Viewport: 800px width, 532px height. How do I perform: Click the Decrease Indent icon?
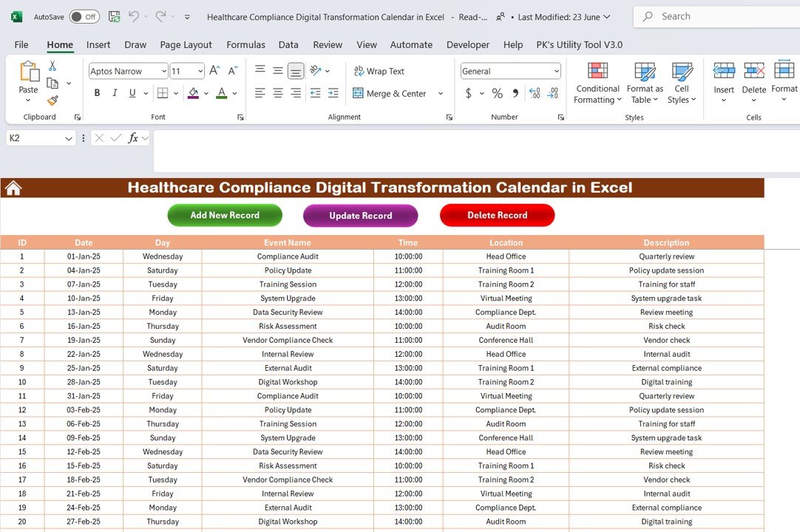click(316, 93)
